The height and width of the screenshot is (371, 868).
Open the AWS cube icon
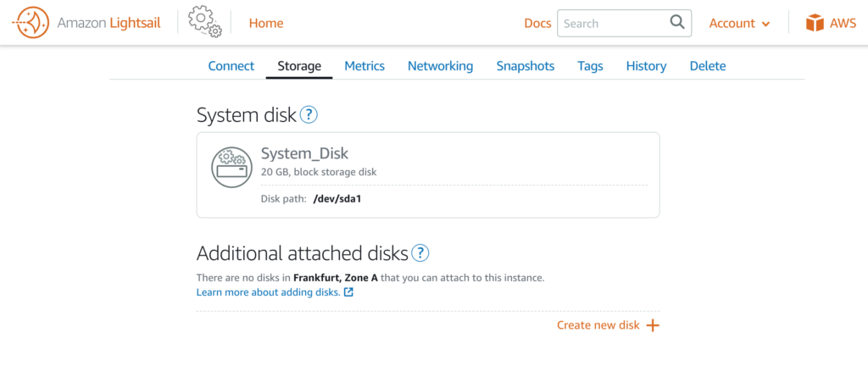tap(815, 23)
